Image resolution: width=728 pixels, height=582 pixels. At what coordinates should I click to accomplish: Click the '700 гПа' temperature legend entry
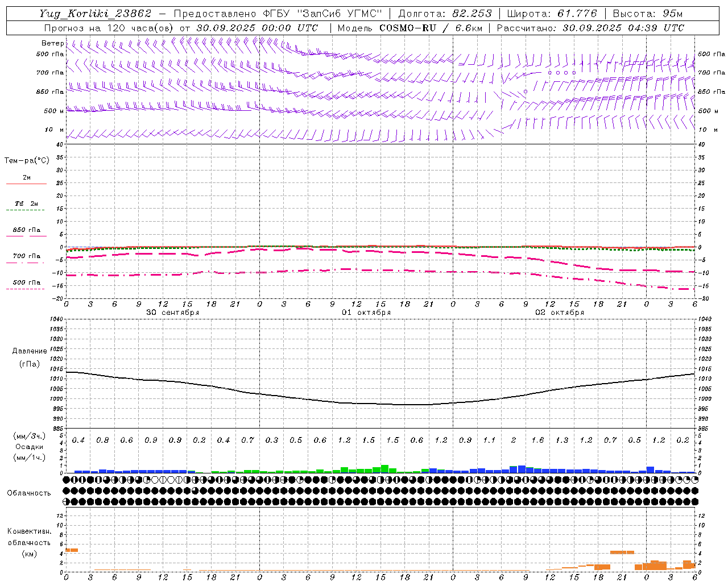click(26, 256)
